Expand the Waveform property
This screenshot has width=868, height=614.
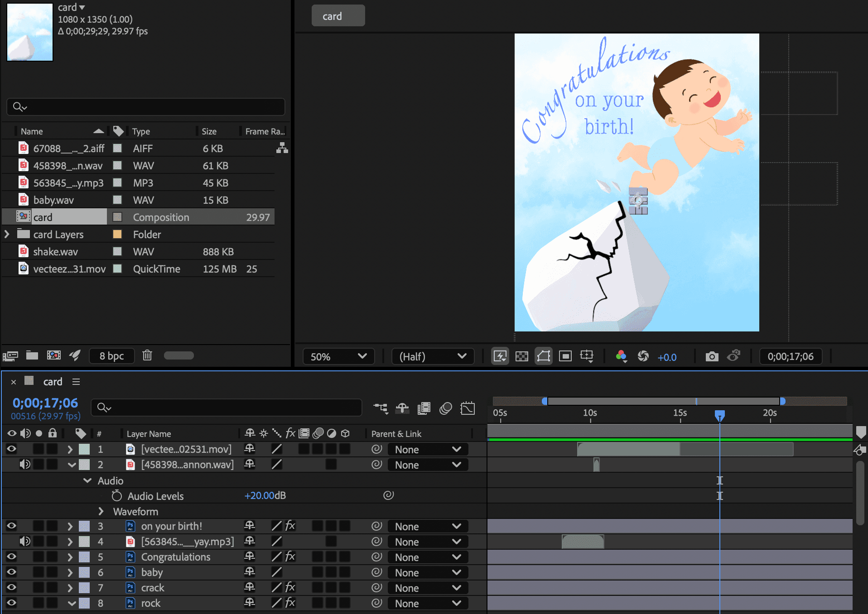[x=101, y=512]
